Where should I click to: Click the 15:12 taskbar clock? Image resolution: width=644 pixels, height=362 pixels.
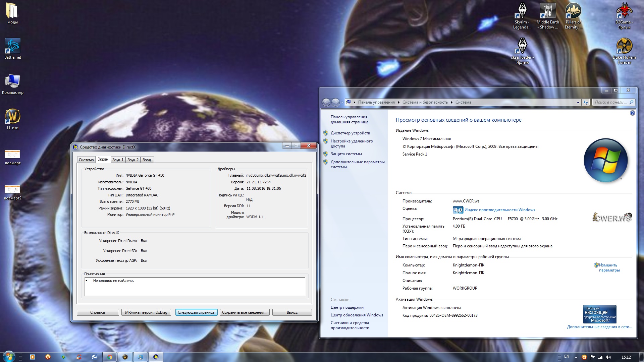coord(626,357)
